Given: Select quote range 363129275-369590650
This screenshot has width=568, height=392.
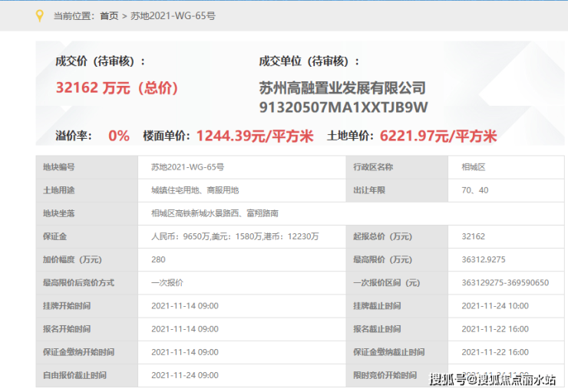Looking at the screenshot, I should [505, 282].
